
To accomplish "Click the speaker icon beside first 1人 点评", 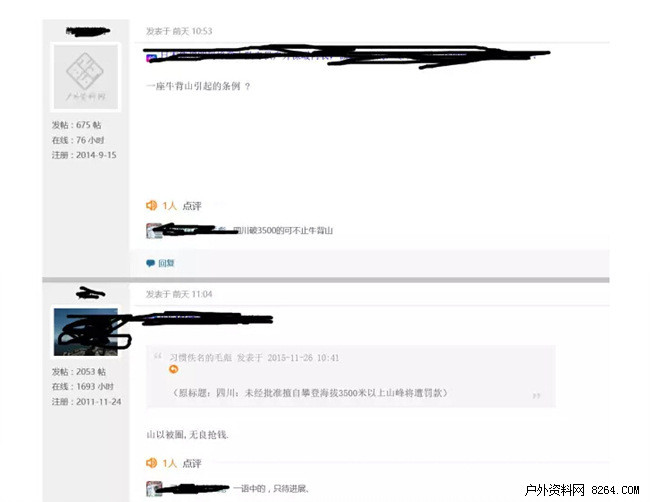I will pyautogui.click(x=151, y=205).
